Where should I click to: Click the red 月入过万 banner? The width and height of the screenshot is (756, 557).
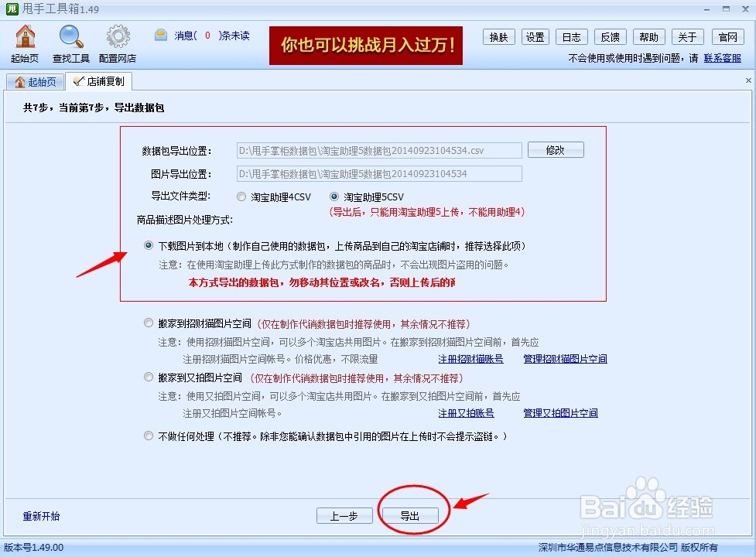pos(366,46)
